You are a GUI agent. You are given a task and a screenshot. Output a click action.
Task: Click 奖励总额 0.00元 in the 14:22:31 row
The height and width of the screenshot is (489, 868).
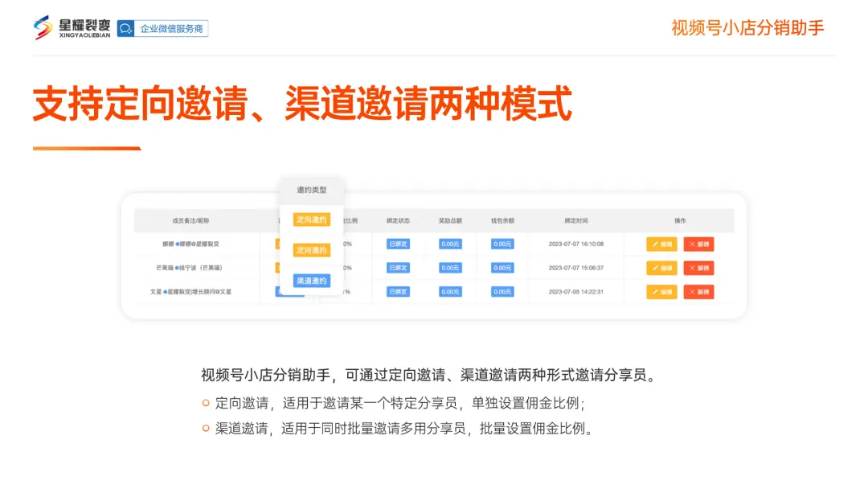tap(450, 291)
